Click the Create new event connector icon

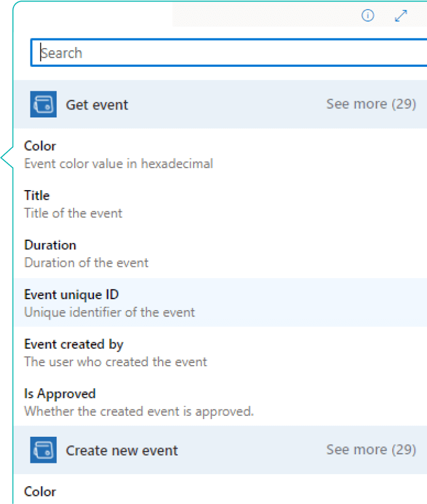(x=43, y=450)
